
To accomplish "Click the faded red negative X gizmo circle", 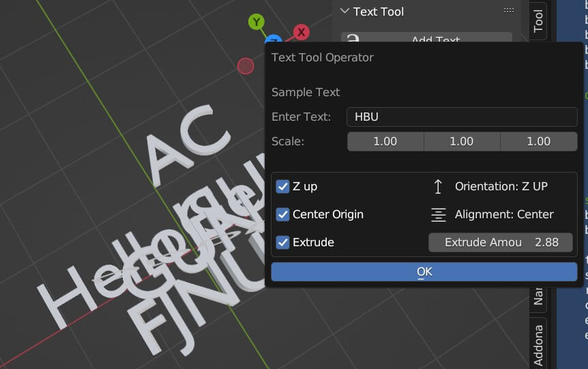I will pos(246,66).
